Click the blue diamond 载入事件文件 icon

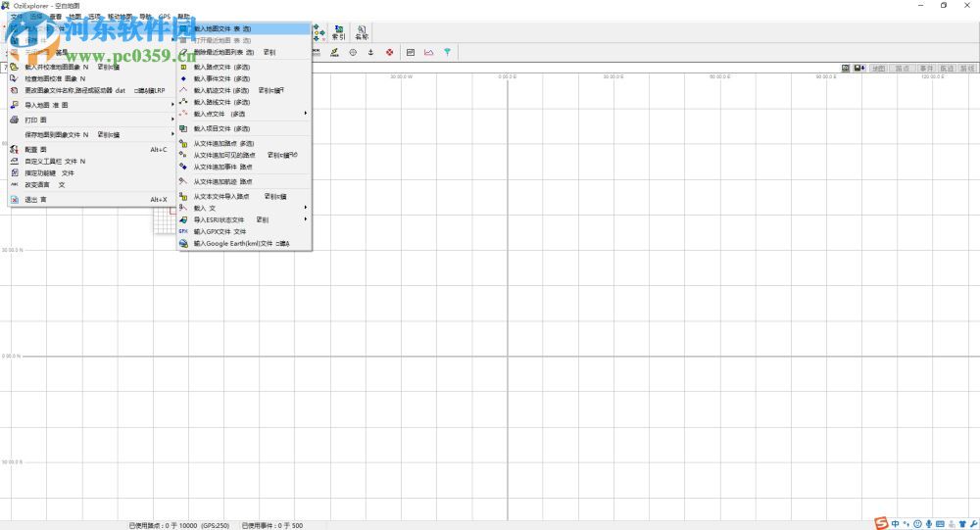pos(183,78)
